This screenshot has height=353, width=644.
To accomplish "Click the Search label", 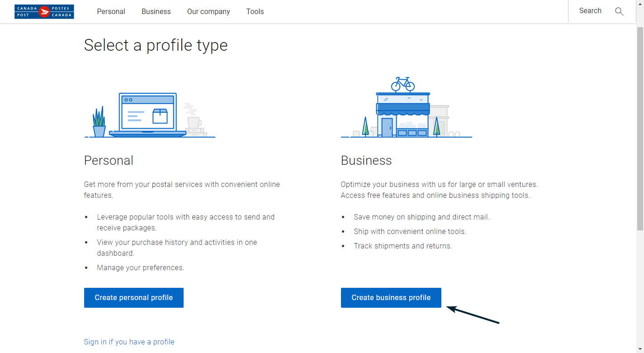I will point(590,10).
